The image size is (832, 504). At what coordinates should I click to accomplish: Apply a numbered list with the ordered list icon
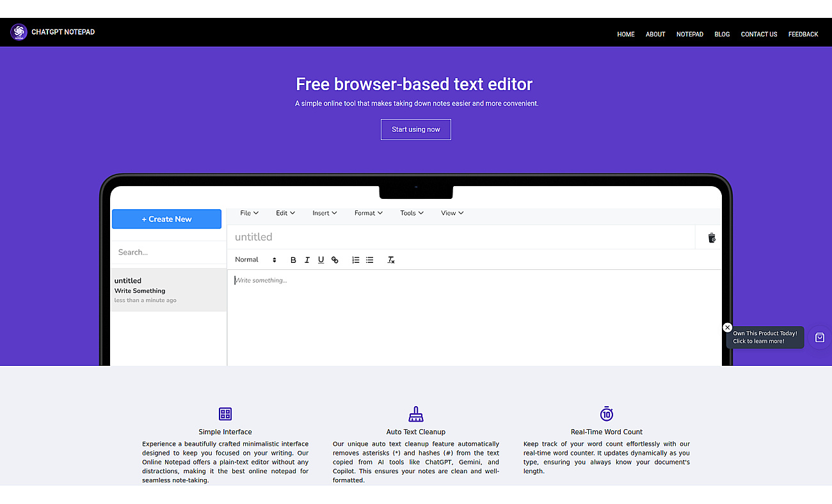click(356, 260)
